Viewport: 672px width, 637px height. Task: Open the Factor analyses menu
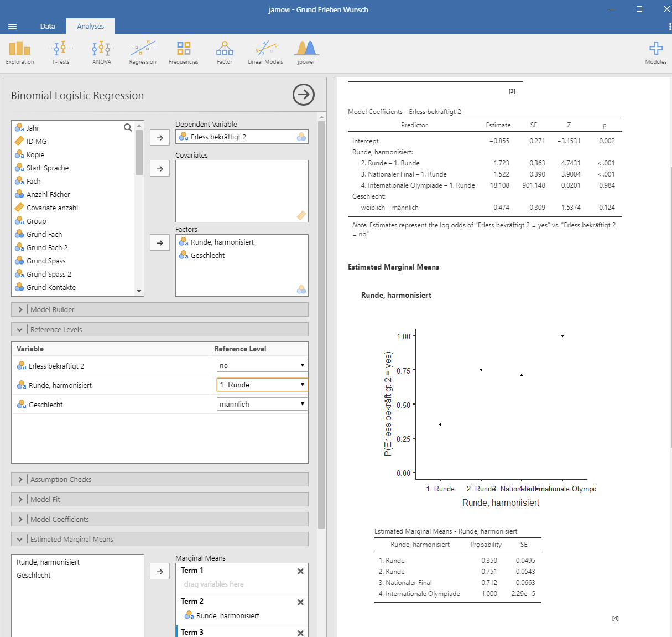[225, 53]
